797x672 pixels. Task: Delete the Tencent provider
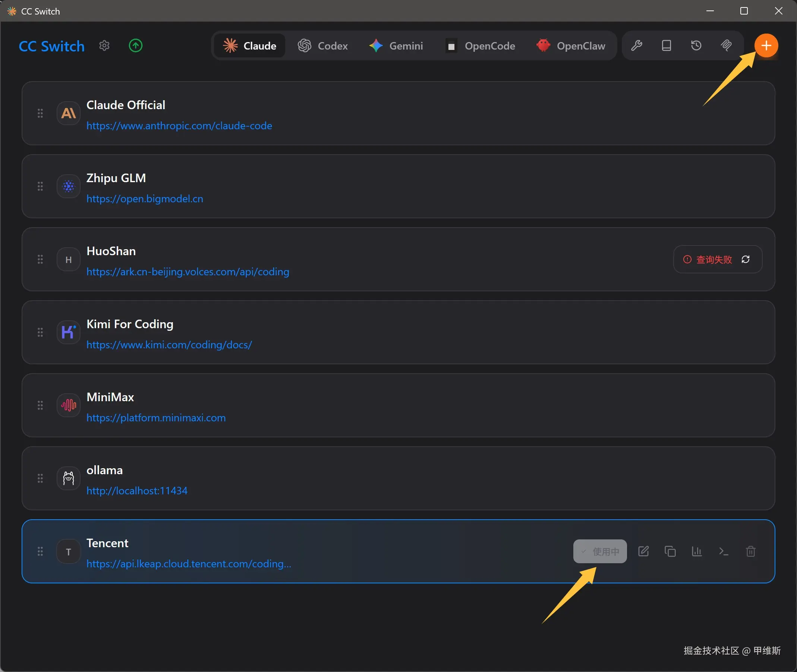point(750,551)
